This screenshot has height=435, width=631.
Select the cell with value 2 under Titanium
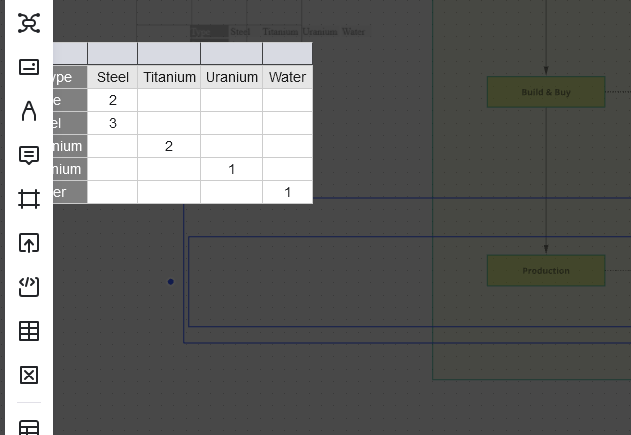169,146
